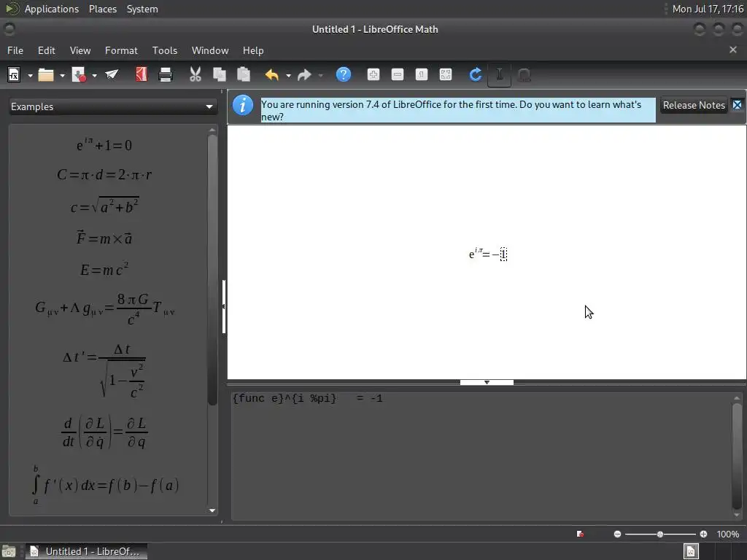The width and height of the screenshot is (747, 560).
Task: Open the Undo history dropdown arrow
Action: (x=288, y=75)
